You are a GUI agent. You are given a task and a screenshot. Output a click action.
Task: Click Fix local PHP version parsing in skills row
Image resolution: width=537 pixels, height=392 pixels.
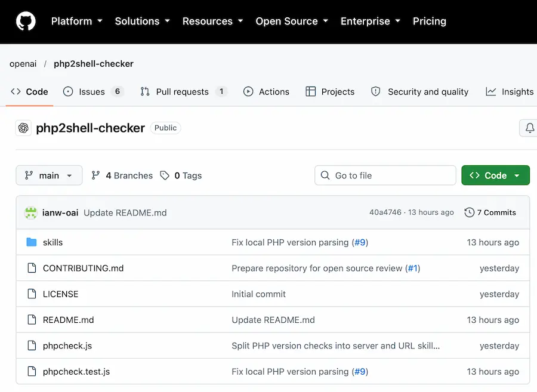[x=290, y=242]
